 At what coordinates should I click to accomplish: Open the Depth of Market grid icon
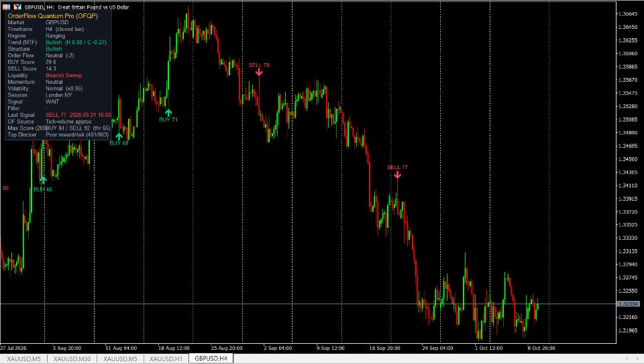[7, 7]
